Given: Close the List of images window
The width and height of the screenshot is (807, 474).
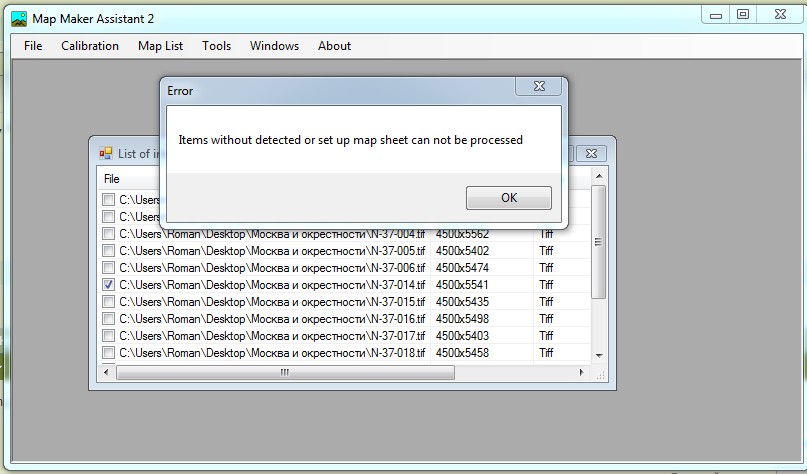Looking at the screenshot, I should [592, 153].
